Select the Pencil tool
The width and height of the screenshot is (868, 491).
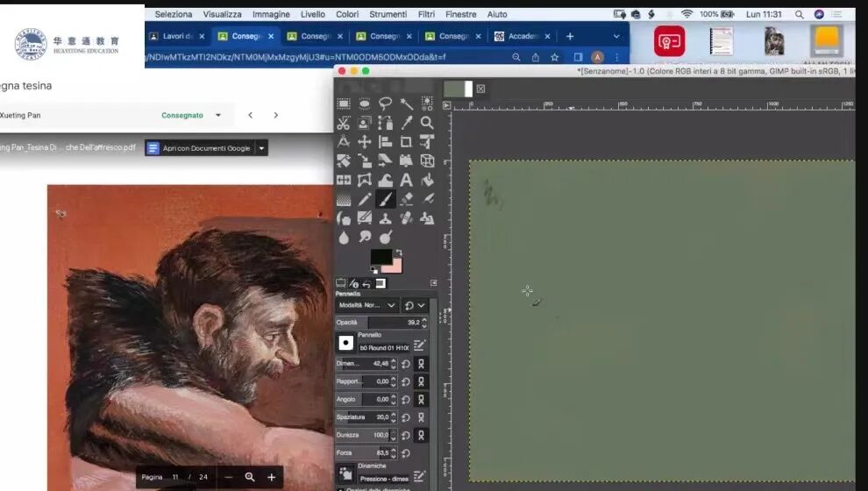click(364, 199)
